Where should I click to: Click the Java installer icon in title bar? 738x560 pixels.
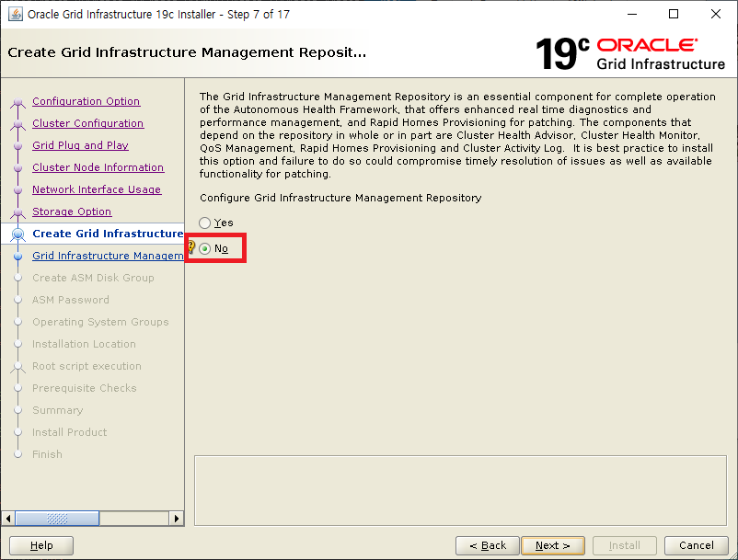[x=16, y=14]
